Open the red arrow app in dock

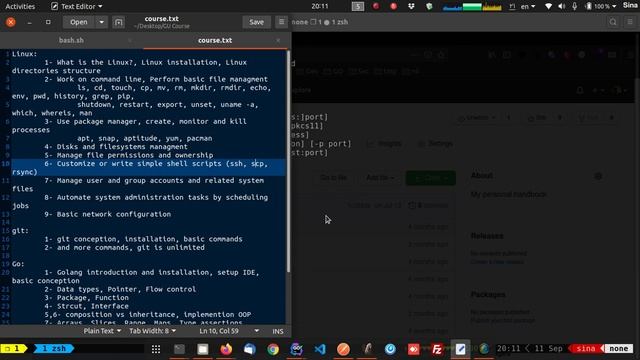coord(413,349)
